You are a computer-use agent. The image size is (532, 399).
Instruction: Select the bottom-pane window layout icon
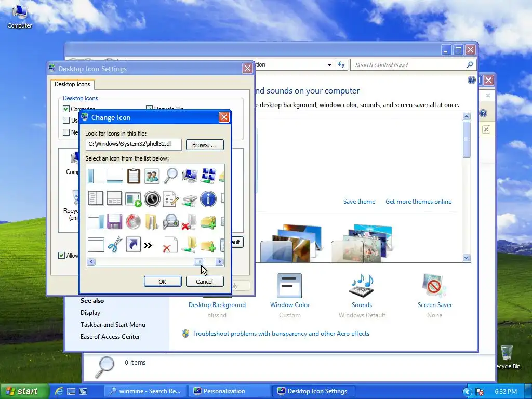pyautogui.click(x=115, y=177)
